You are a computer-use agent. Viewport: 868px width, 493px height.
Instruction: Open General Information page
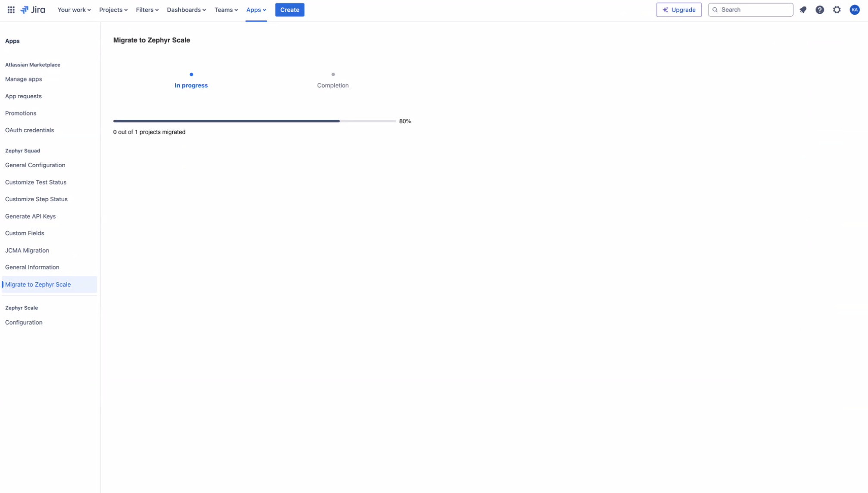32,267
